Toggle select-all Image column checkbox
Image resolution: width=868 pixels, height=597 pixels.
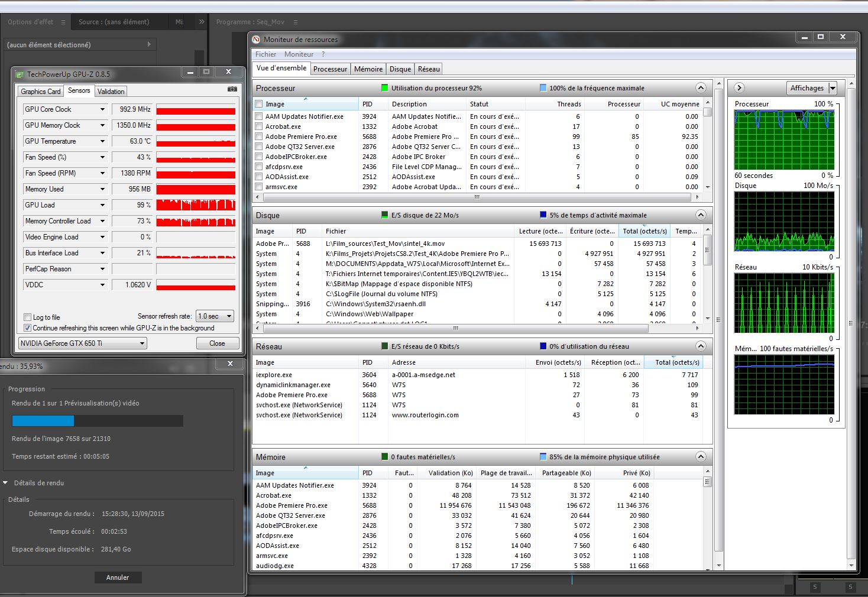258,104
